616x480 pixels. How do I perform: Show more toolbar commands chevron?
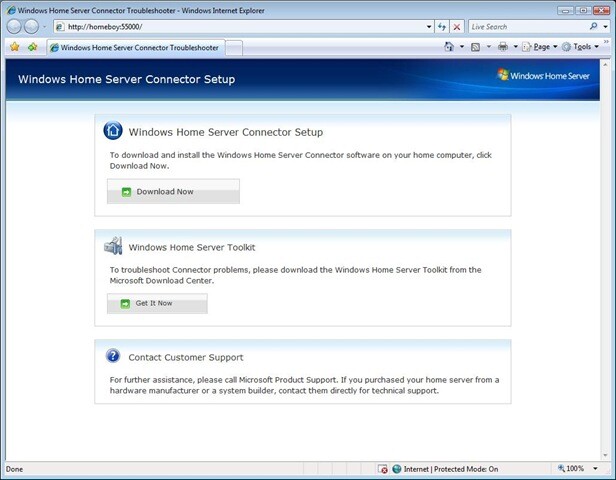coord(606,41)
